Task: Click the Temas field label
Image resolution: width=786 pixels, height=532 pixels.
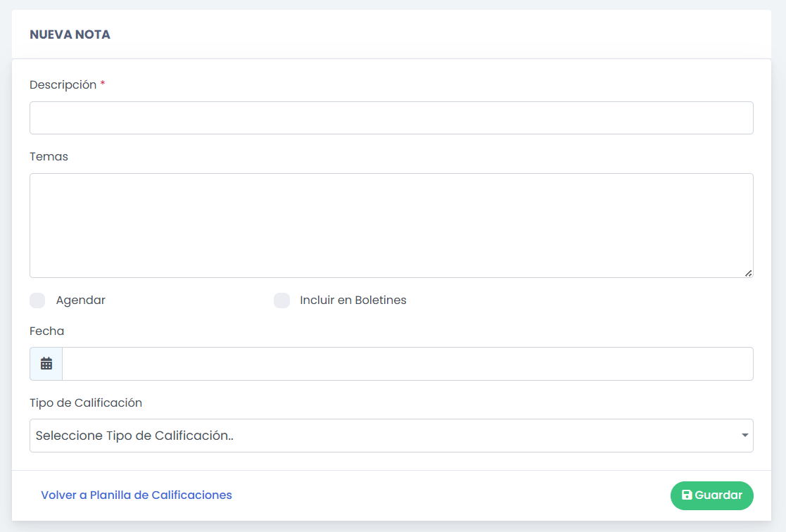Action: pyautogui.click(x=49, y=156)
